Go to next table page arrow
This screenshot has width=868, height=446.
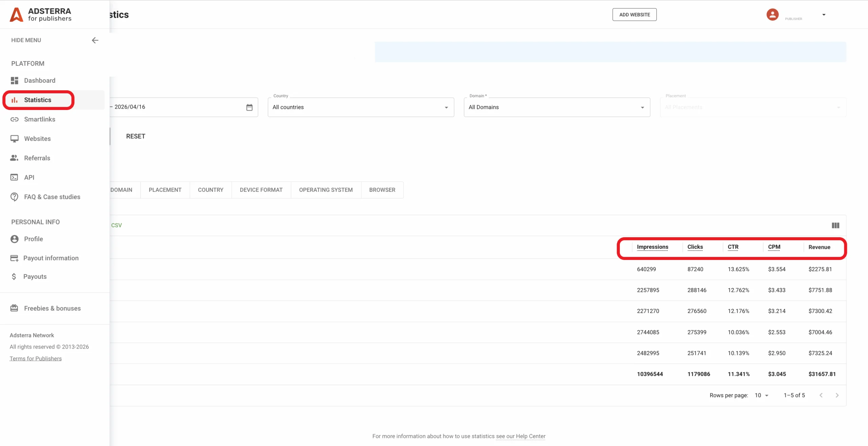[x=837, y=395]
